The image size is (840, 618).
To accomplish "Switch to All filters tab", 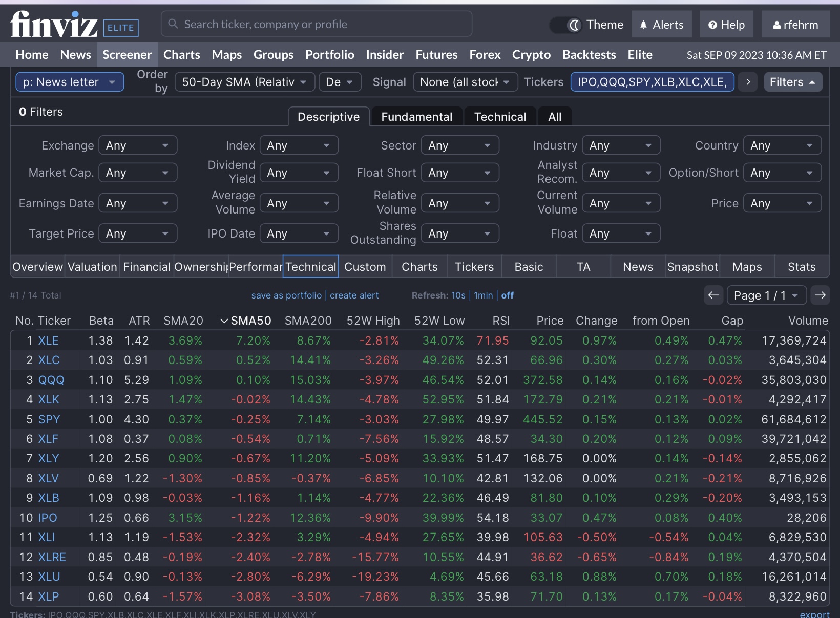I will [555, 117].
